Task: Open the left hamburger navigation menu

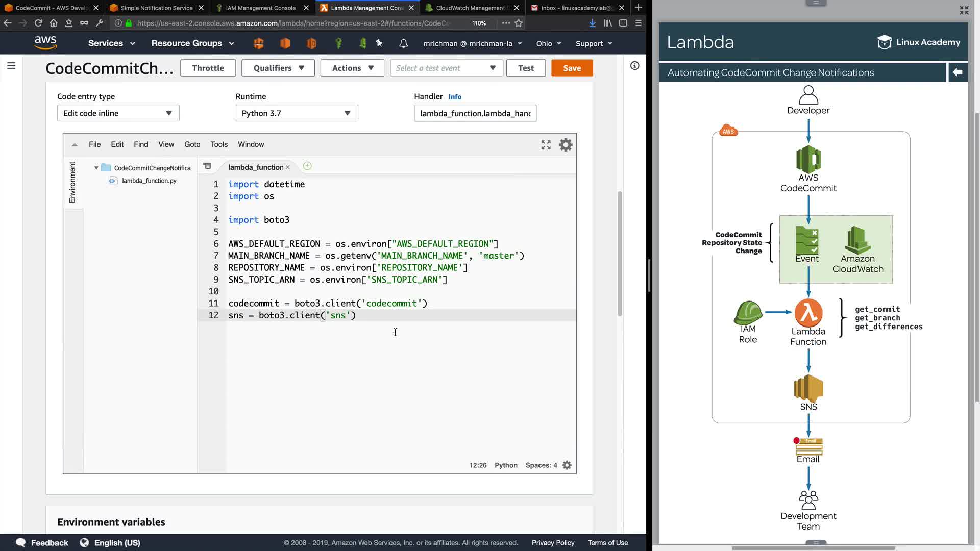Action: point(11,66)
